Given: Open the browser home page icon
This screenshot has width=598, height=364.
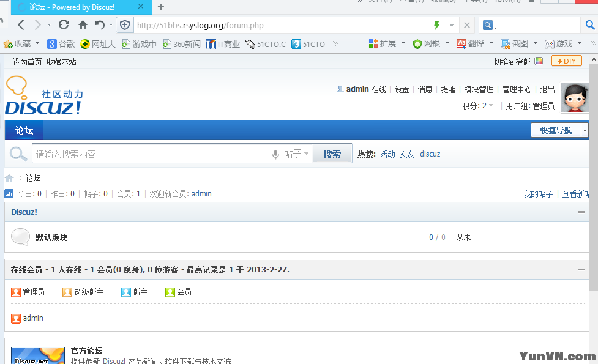Looking at the screenshot, I should tap(83, 25).
